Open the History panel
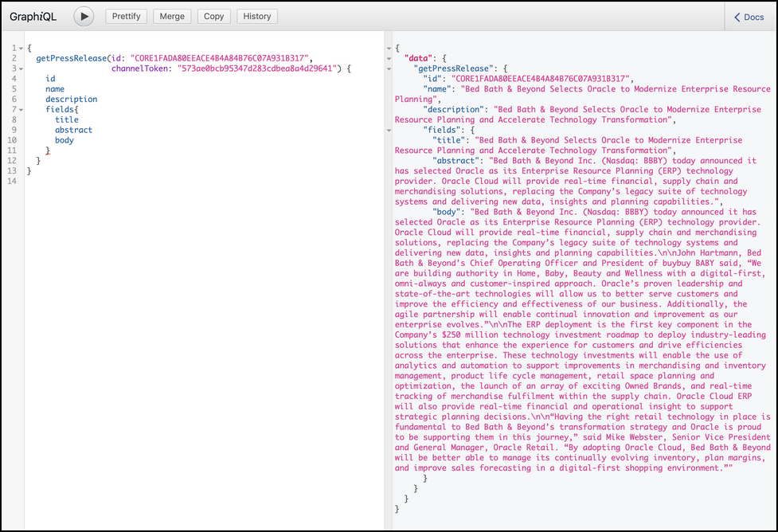778x532 pixels. pyautogui.click(x=257, y=17)
